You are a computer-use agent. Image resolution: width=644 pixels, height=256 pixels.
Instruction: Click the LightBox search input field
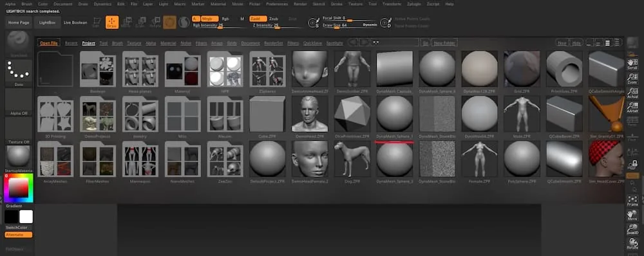[x=394, y=42]
